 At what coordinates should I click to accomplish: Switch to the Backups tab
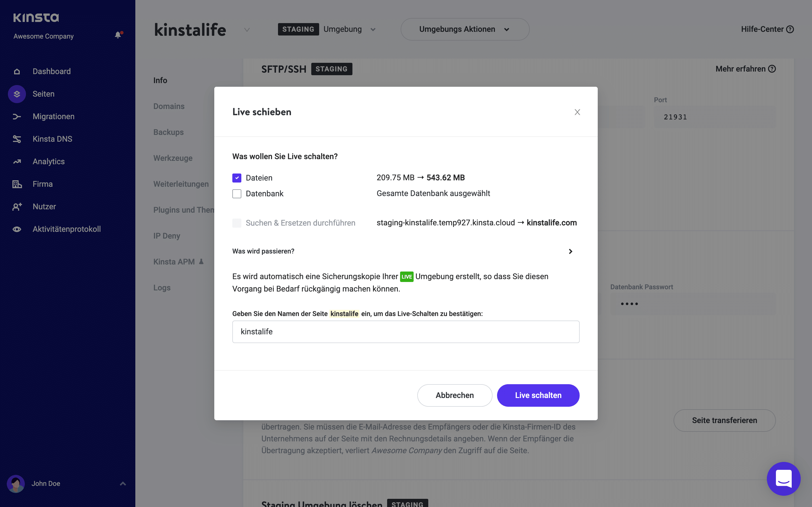(168, 132)
